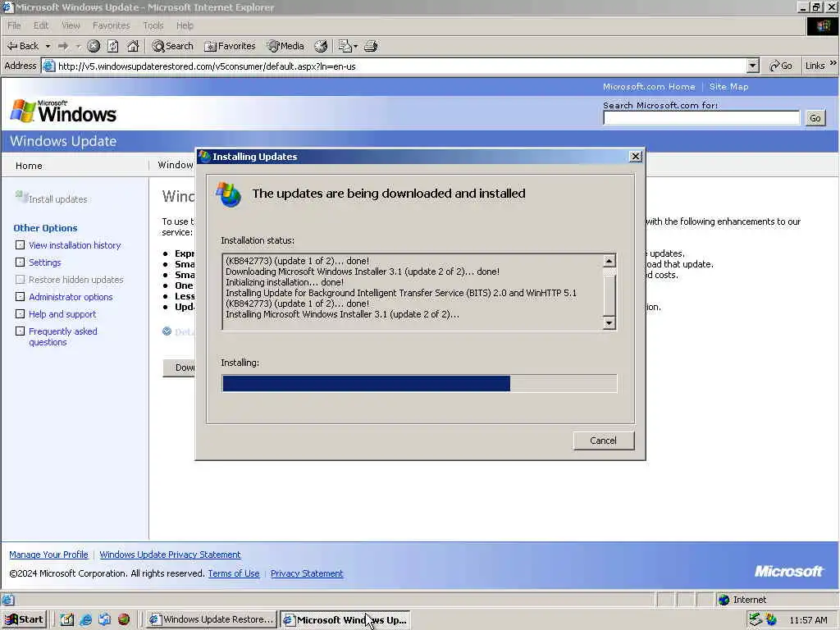Open the Favorites pane from toolbar
Viewport: 840px width, 630px height.
pyautogui.click(x=231, y=46)
